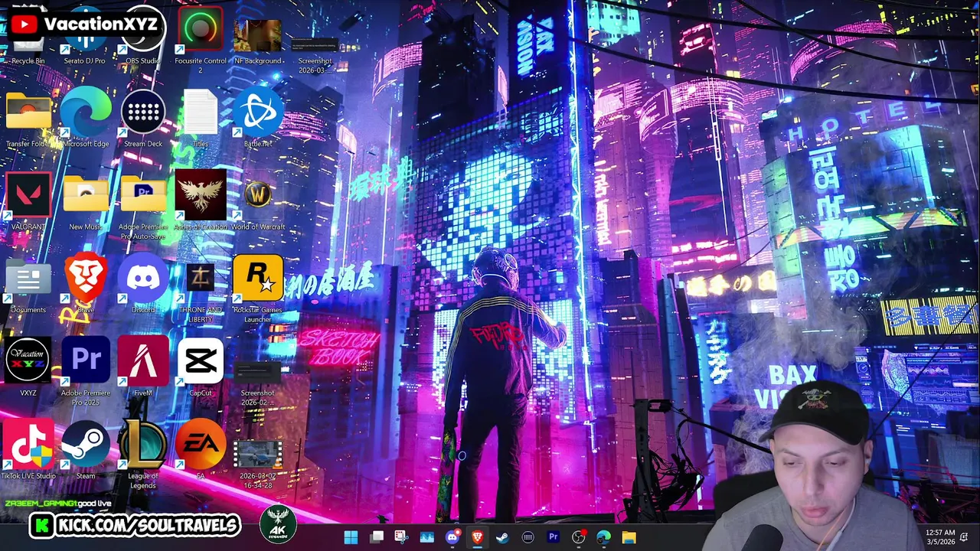The image size is (980, 551).
Task: Open the notification center icon in the tray
Action: (x=965, y=537)
